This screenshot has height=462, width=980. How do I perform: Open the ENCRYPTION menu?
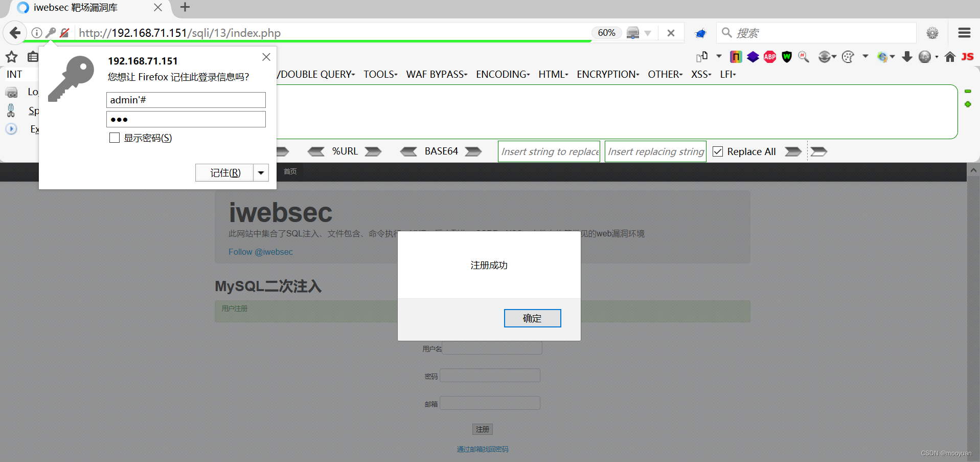click(x=608, y=74)
